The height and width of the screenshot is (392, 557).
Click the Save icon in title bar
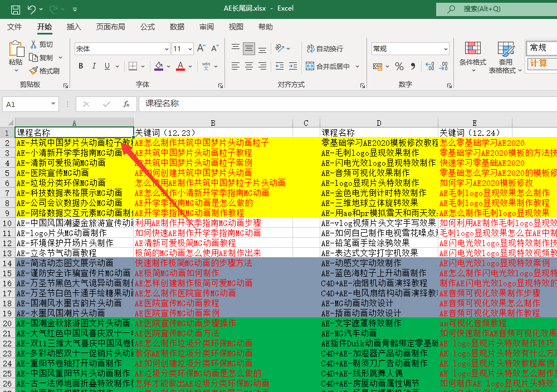pos(15,9)
